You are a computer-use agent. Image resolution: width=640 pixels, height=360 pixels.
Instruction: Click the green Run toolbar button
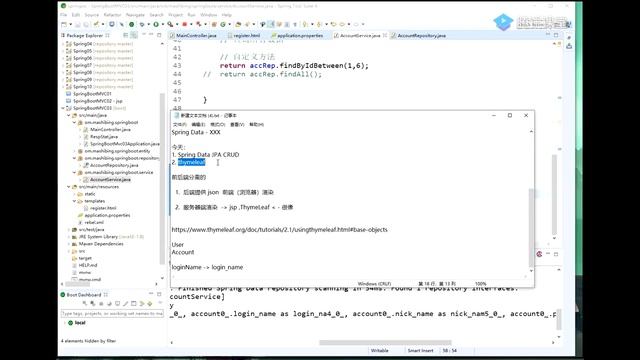tap(156, 24)
